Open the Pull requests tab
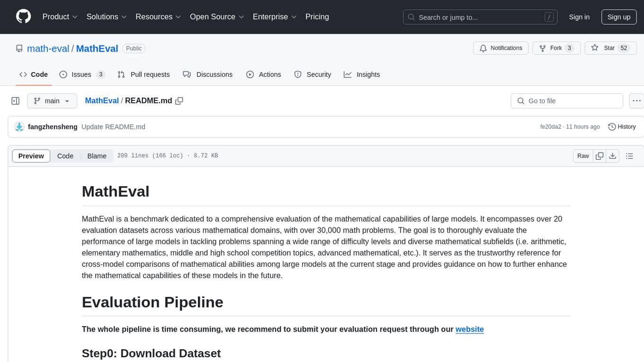The image size is (644, 362). point(143,74)
